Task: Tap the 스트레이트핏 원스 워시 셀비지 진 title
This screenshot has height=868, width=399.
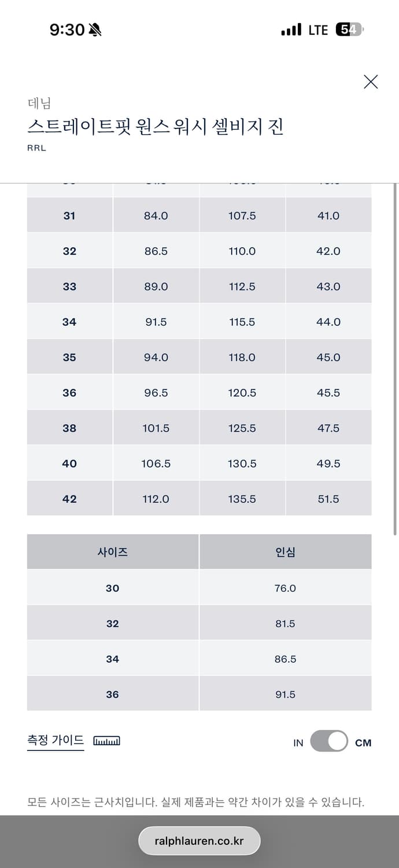Action: 155,127
